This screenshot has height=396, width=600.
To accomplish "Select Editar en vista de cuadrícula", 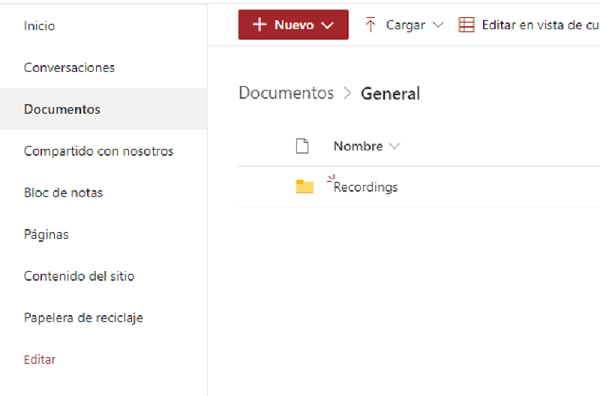I will click(529, 25).
